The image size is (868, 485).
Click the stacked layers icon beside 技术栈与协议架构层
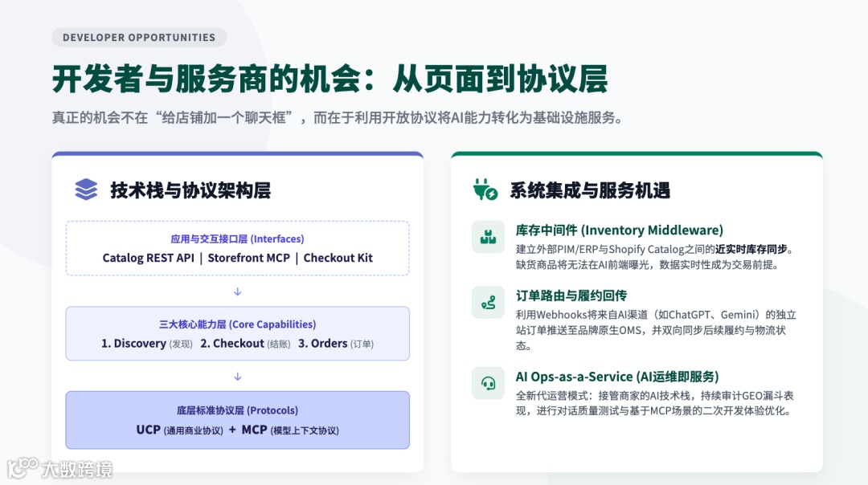[86, 190]
